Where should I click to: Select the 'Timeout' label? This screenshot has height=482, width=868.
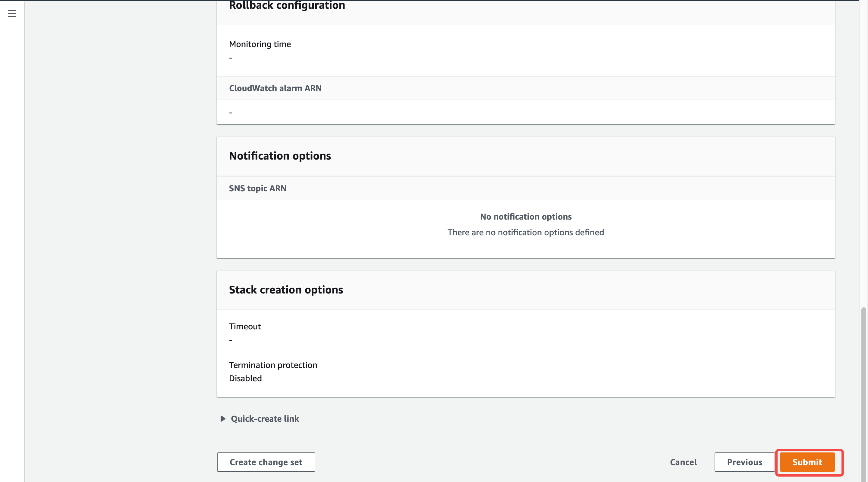point(245,326)
